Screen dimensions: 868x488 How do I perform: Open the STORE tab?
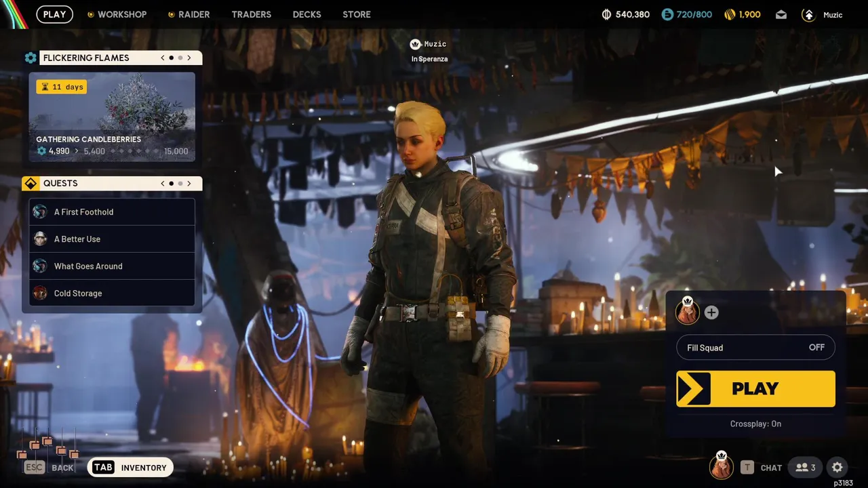click(357, 14)
